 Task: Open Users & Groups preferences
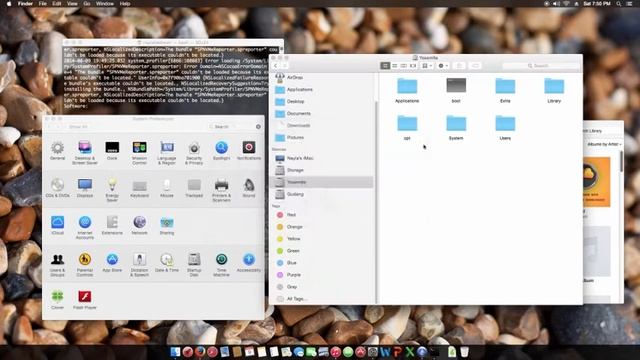point(58,264)
